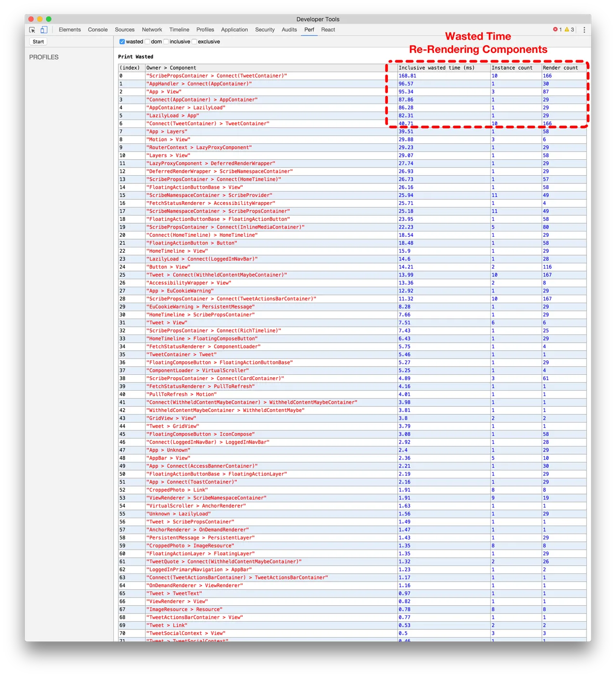Image resolution: width=616 pixels, height=677 pixels.
Task: Check the inclusive filter option
Action: (x=167, y=41)
